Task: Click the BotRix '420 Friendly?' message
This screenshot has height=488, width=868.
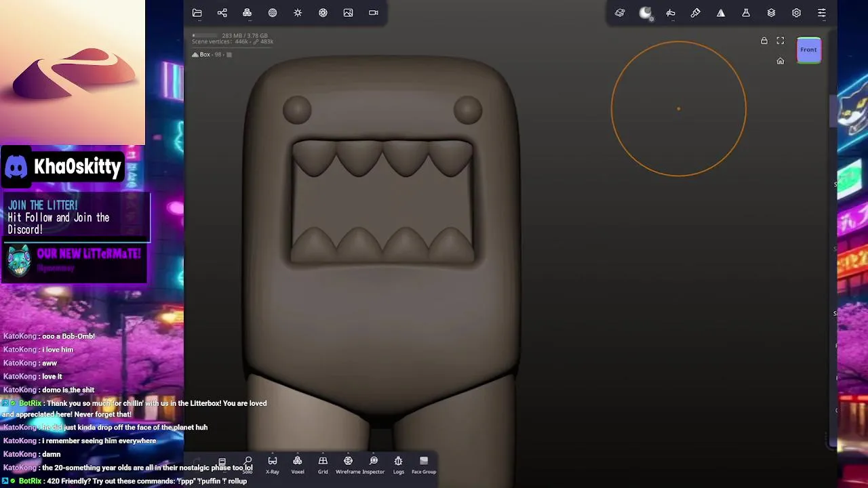Action: point(125,481)
